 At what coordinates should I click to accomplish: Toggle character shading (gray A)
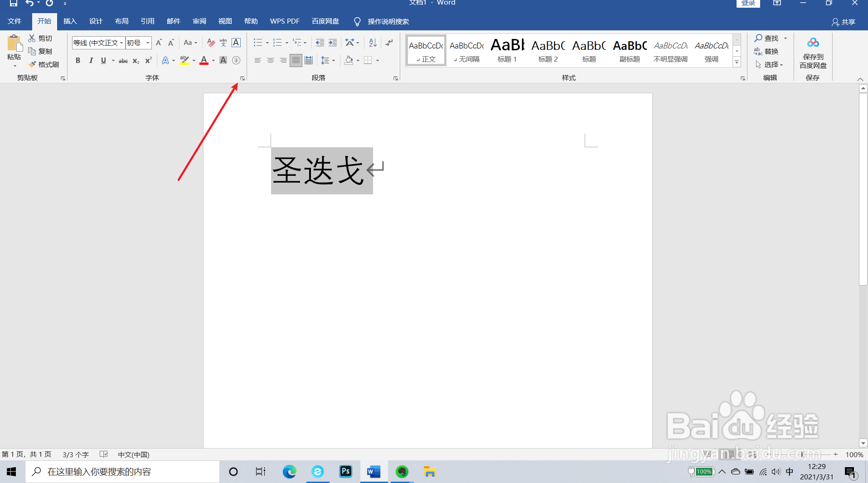pos(223,60)
